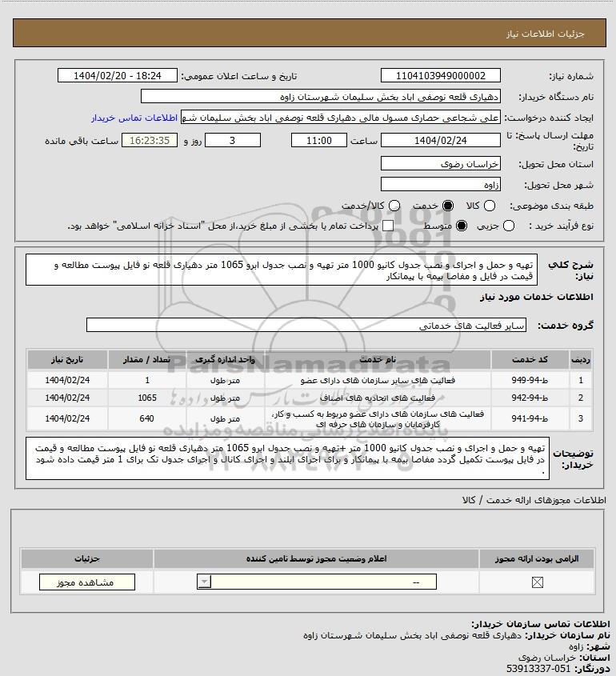
Task: Click the اطلاعات خدمات مورد نیاز heading
Action: point(536,297)
